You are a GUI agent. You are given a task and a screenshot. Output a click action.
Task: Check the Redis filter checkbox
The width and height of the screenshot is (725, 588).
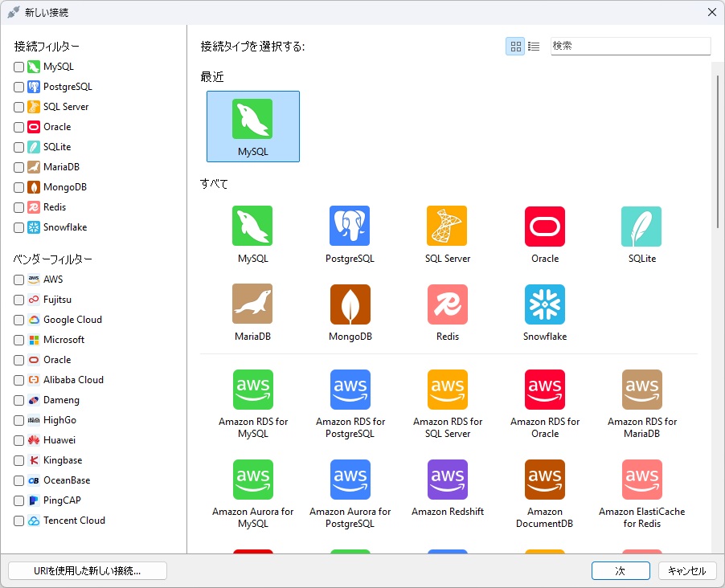19,207
